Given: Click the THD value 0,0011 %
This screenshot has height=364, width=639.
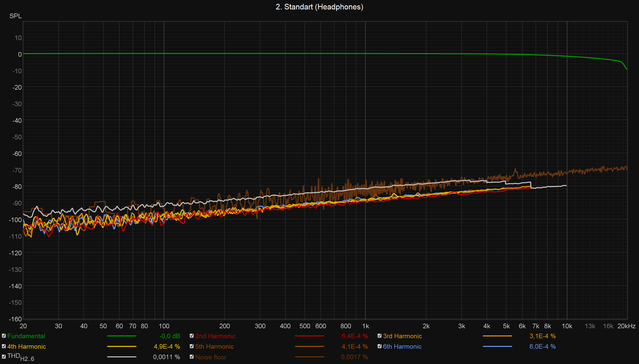Looking at the screenshot, I should coord(166,357).
